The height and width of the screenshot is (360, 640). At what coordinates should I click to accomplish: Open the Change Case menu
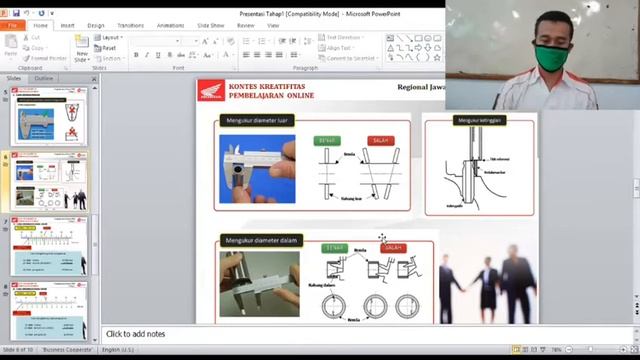coord(208,55)
